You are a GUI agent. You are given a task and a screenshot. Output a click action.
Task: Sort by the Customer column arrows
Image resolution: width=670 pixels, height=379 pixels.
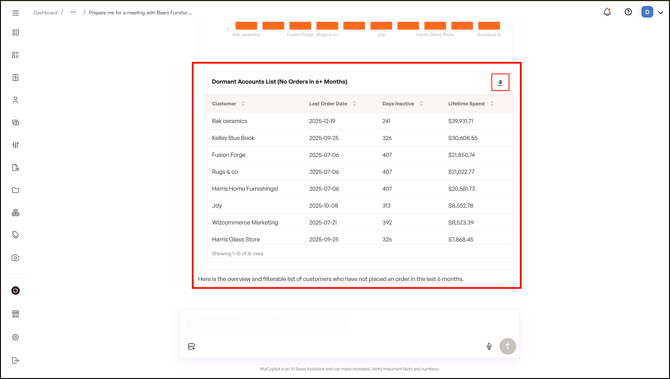click(x=243, y=104)
